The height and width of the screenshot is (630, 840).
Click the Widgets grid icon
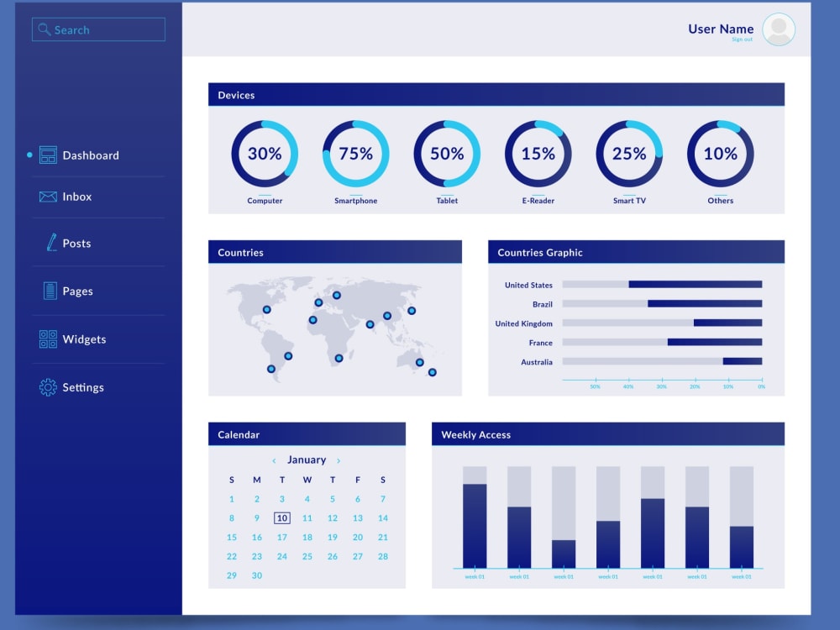coord(48,339)
